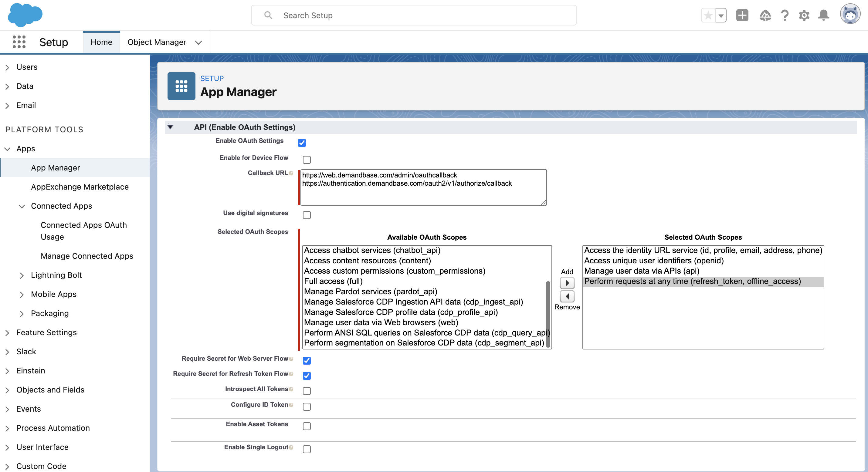The height and width of the screenshot is (472, 868).
Task: Click the Add scope arrow button
Action: [x=567, y=283]
